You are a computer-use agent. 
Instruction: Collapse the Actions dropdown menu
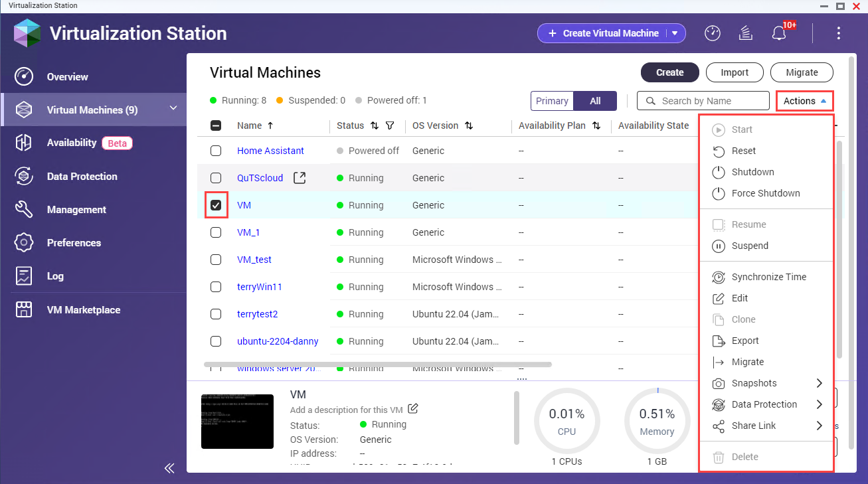[x=805, y=101]
